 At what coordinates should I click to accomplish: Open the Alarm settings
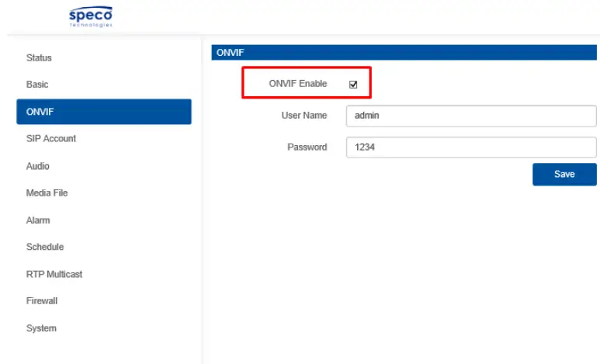[38, 220]
